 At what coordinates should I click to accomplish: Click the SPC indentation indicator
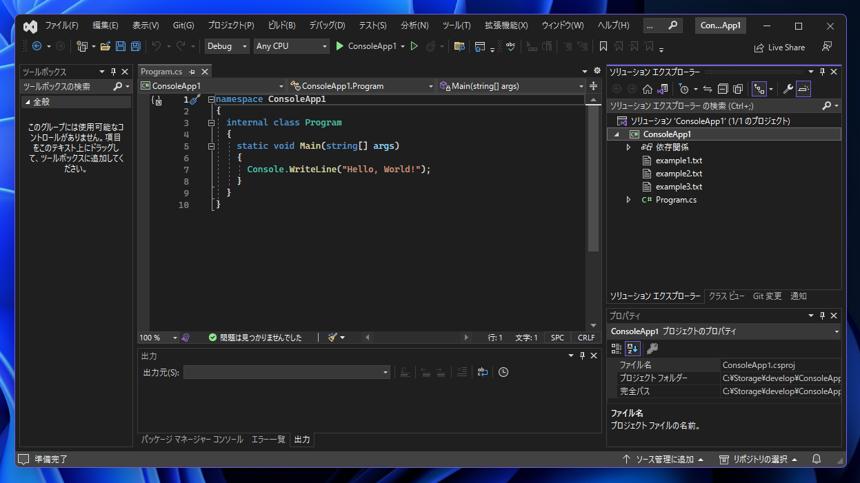pyautogui.click(x=557, y=338)
